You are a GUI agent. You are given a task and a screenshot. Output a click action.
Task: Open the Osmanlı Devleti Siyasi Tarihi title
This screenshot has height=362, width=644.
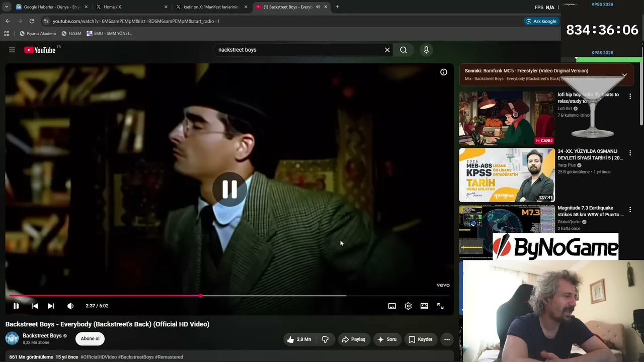(590, 154)
